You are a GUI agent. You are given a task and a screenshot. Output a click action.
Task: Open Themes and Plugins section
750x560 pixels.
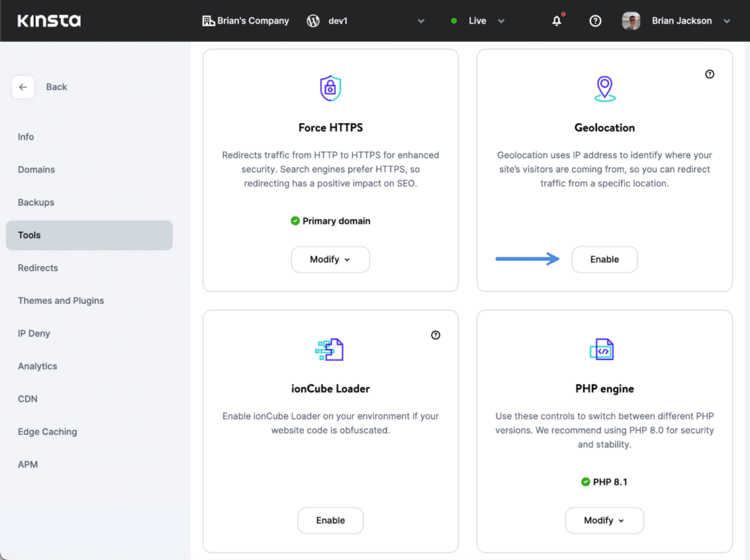pyautogui.click(x=61, y=301)
